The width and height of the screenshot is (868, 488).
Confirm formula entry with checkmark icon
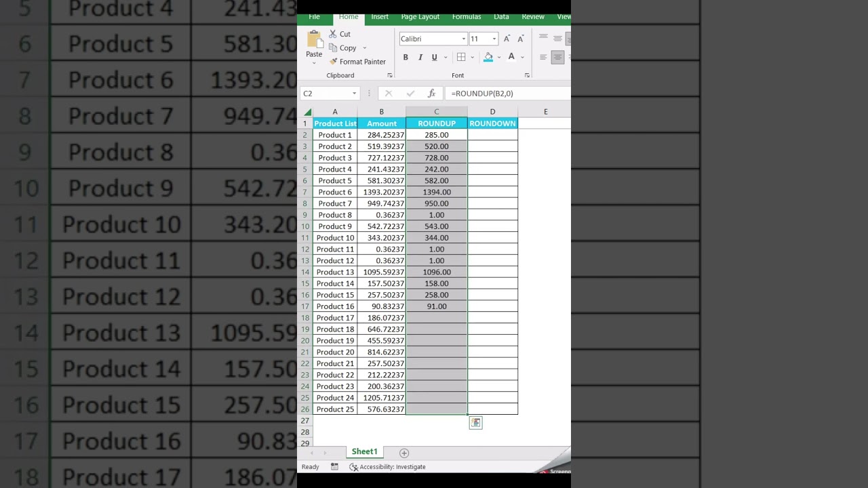(x=410, y=94)
